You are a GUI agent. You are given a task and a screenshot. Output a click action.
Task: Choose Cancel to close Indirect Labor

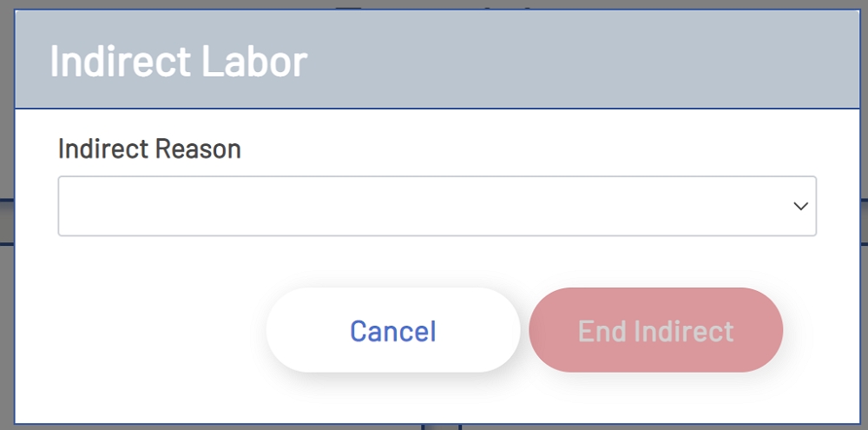[x=392, y=331]
